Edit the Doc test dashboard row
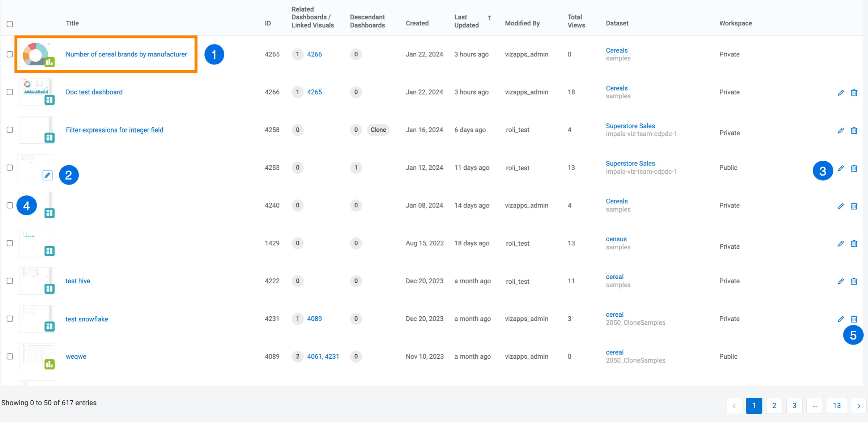Viewport: 868px width, 422px height. (841, 93)
